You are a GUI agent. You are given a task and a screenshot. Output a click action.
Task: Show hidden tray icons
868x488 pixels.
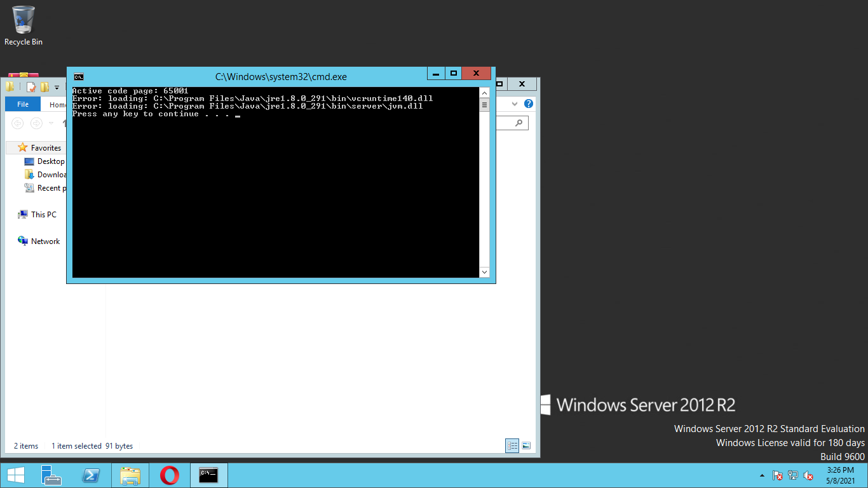pyautogui.click(x=762, y=475)
